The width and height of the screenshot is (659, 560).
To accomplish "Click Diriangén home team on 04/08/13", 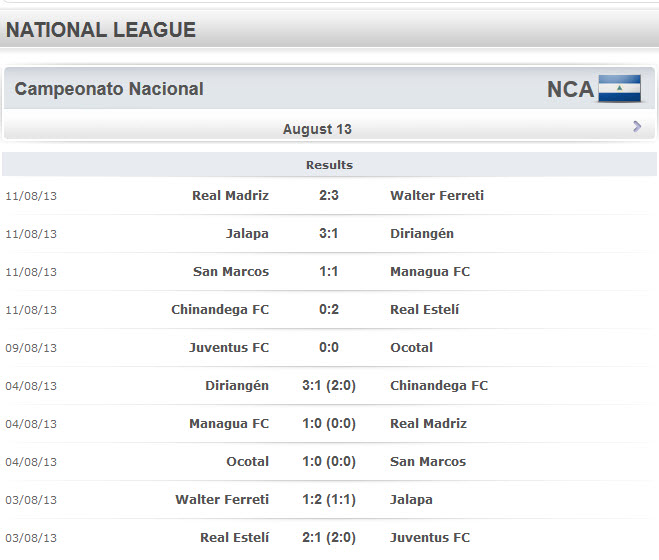I will click(x=237, y=386).
